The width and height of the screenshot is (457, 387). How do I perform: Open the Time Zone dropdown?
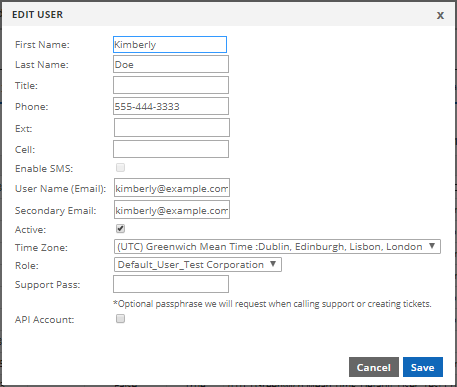tap(277, 247)
